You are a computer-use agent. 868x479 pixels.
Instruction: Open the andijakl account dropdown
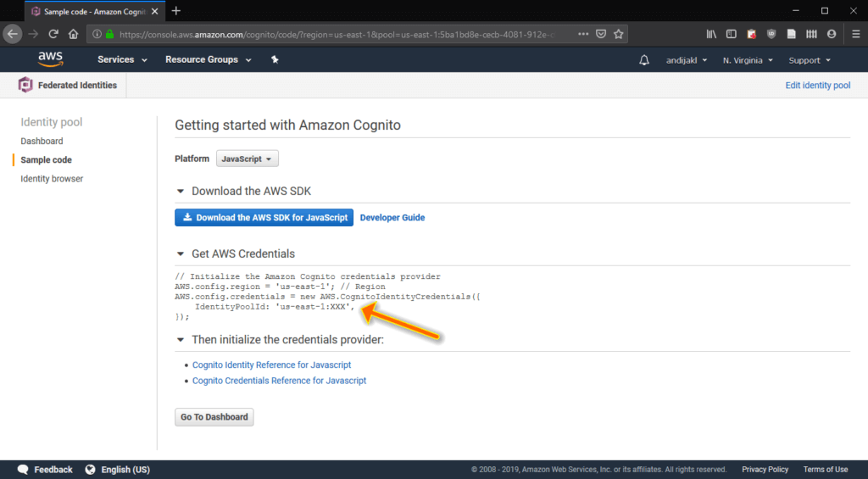[687, 60]
